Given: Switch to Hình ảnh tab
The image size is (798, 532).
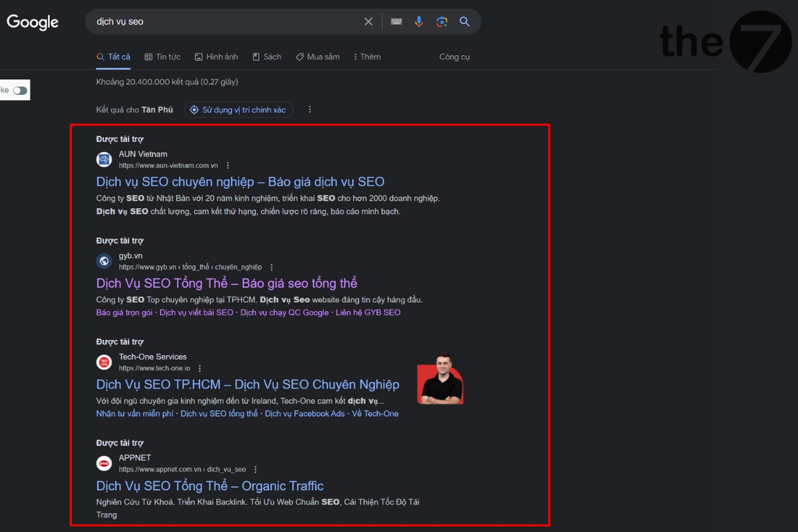Looking at the screenshot, I should 216,57.
